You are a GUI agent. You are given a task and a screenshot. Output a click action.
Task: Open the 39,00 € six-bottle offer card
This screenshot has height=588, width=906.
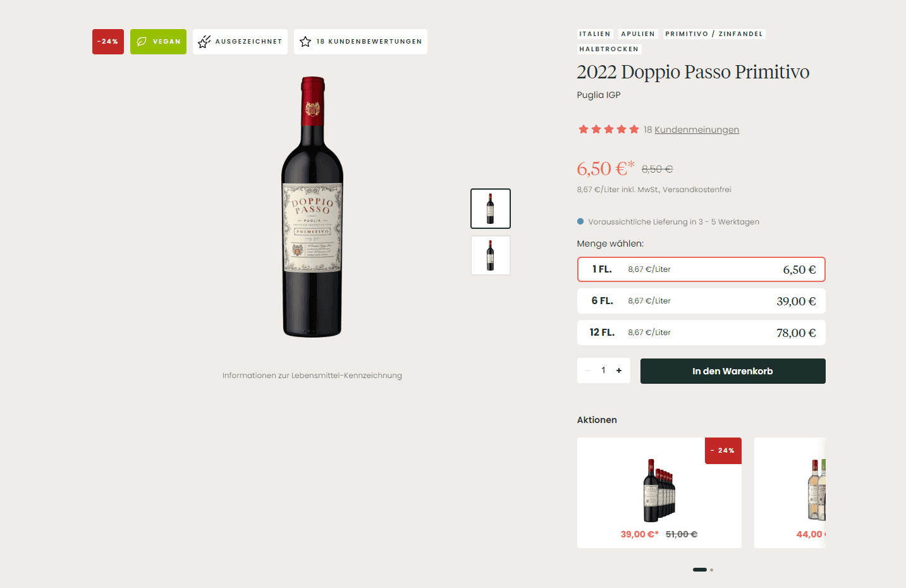coord(659,493)
